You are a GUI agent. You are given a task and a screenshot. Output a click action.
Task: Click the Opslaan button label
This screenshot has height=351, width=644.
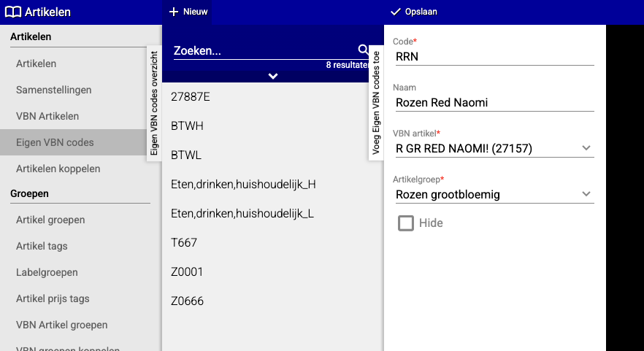(421, 12)
